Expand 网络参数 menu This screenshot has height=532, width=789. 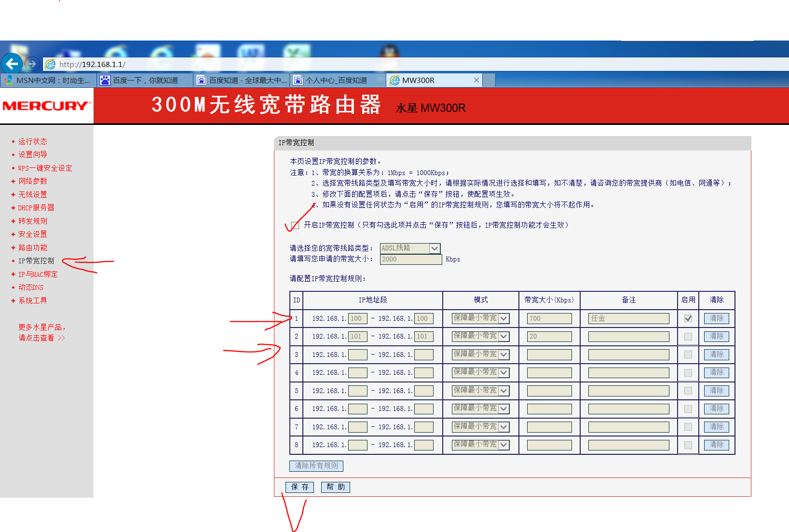[x=33, y=181]
